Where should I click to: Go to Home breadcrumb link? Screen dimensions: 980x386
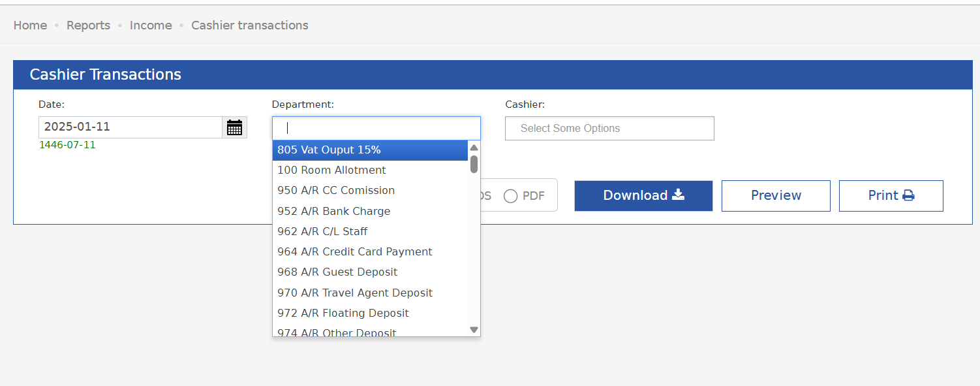click(x=30, y=25)
